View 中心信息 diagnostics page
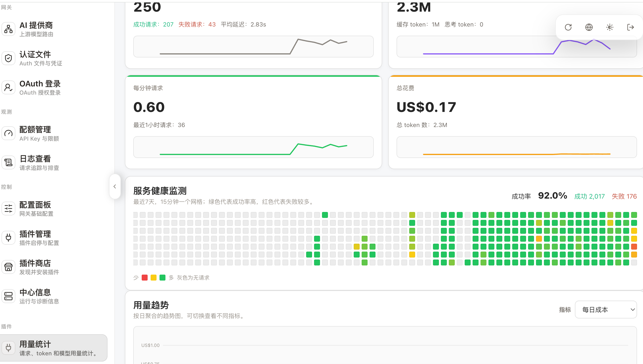Screen dimensions: 643x364 (x=54, y=296)
